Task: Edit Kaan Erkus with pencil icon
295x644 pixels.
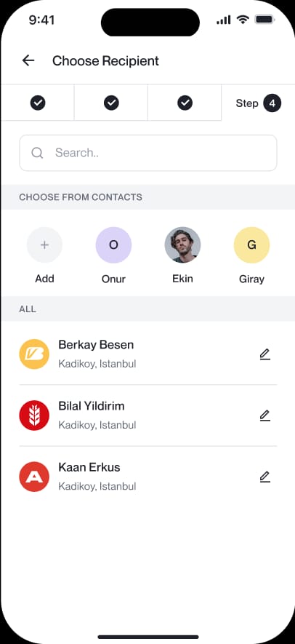Action: pos(265,477)
